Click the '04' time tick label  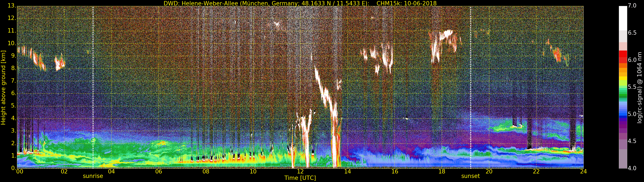point(111,172)
